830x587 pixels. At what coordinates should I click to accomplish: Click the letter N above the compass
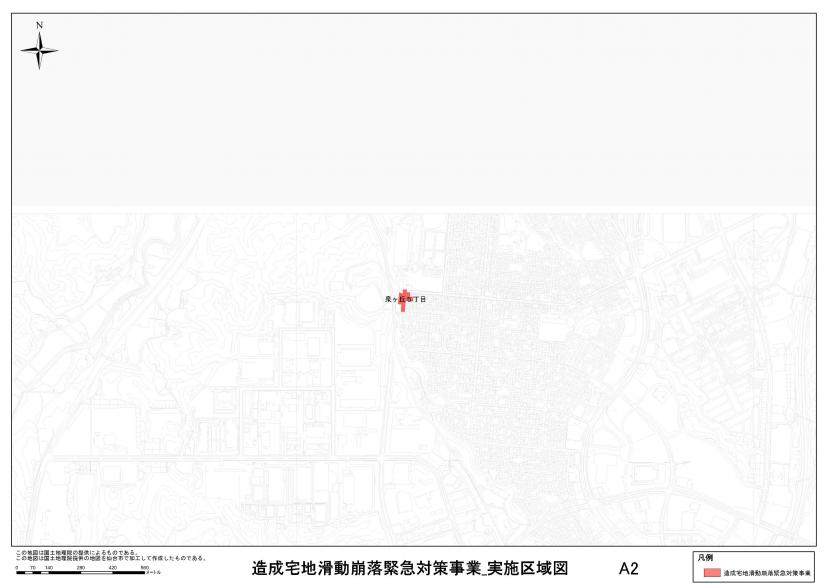pos(39,24)
